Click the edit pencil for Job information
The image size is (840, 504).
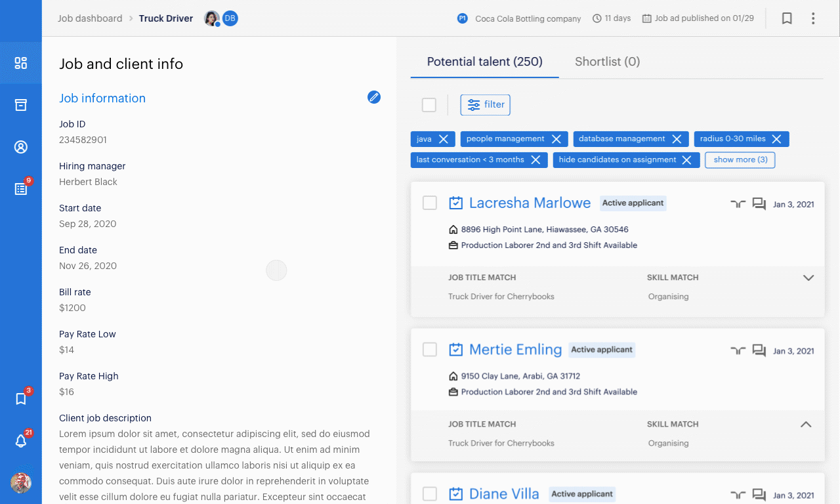(374, 97)
